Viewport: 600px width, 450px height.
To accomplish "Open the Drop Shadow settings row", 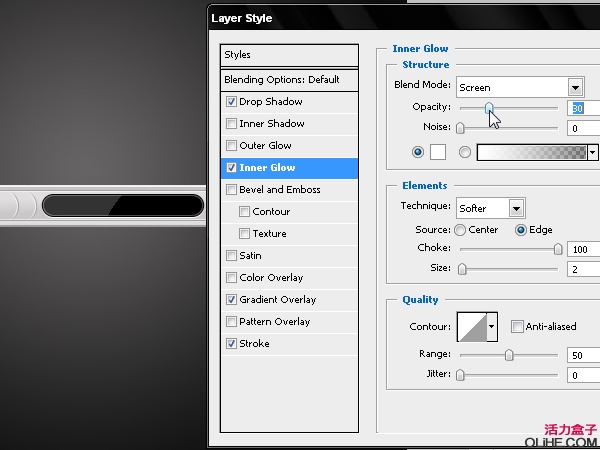I will [x=289, y=102].
